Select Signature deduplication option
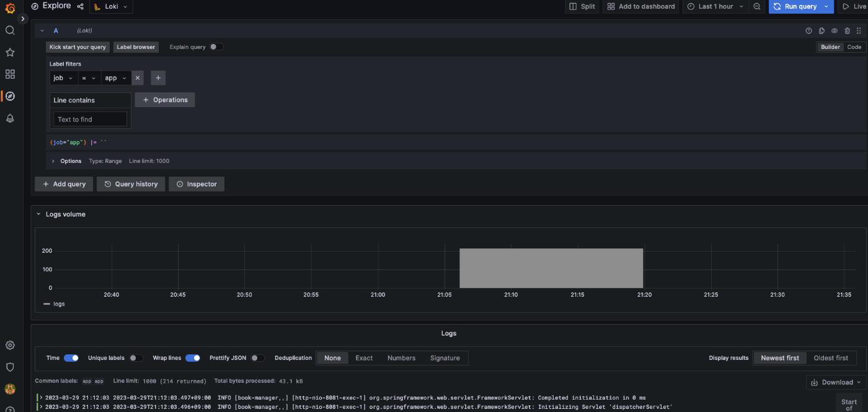Screen dimensions: 868x412 pos(445,358)
